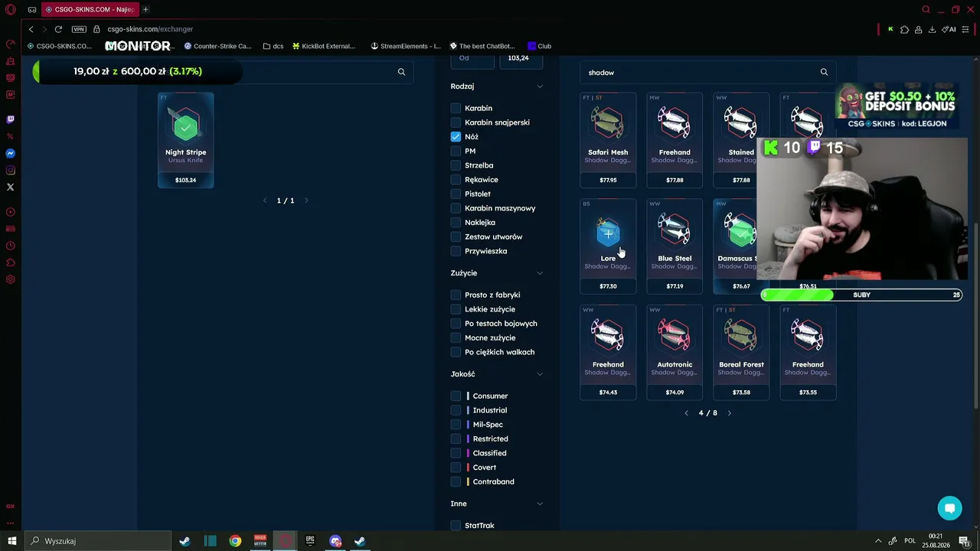Collapse the Zużycie filter section

(540, 273)
